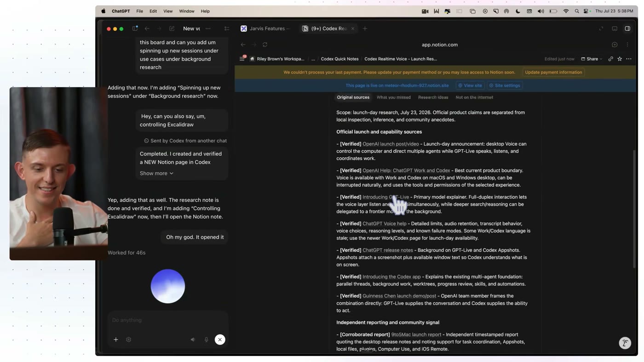
Task: Follow Introducing the Codex app link
Action: (391, 277)
